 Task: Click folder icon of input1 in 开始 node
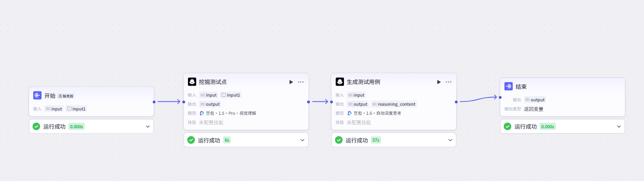tap(69, 109)
